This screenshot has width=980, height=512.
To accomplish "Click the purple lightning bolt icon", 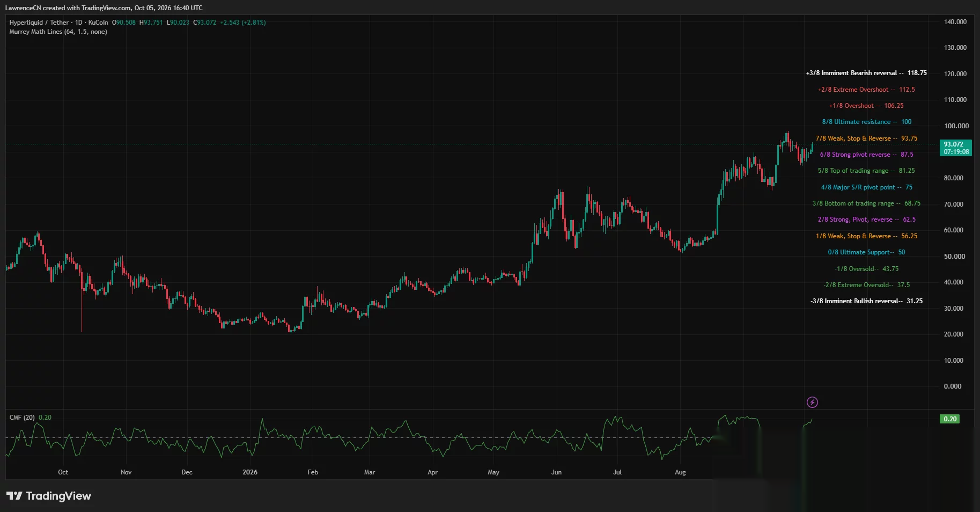I will [x=812, y=402].
